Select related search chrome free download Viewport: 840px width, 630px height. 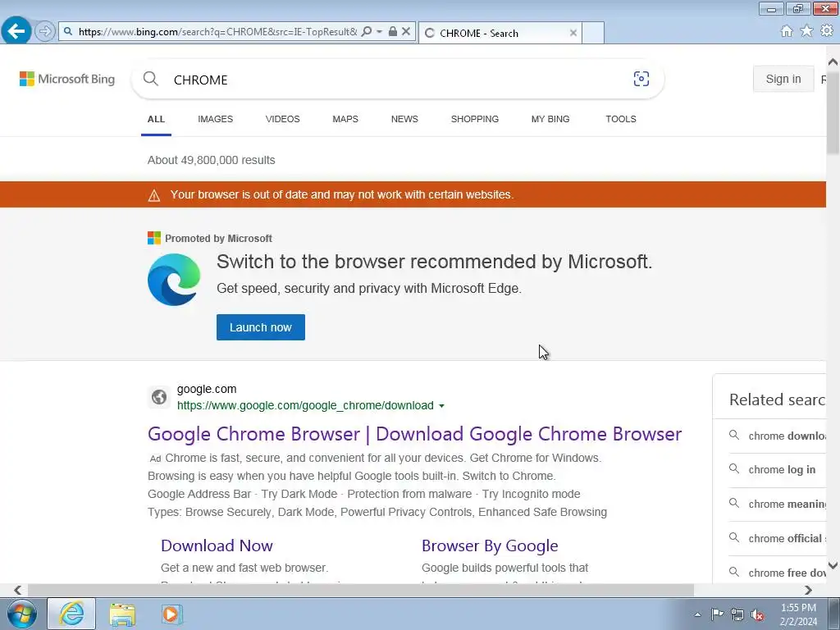(x=777, y=573)
